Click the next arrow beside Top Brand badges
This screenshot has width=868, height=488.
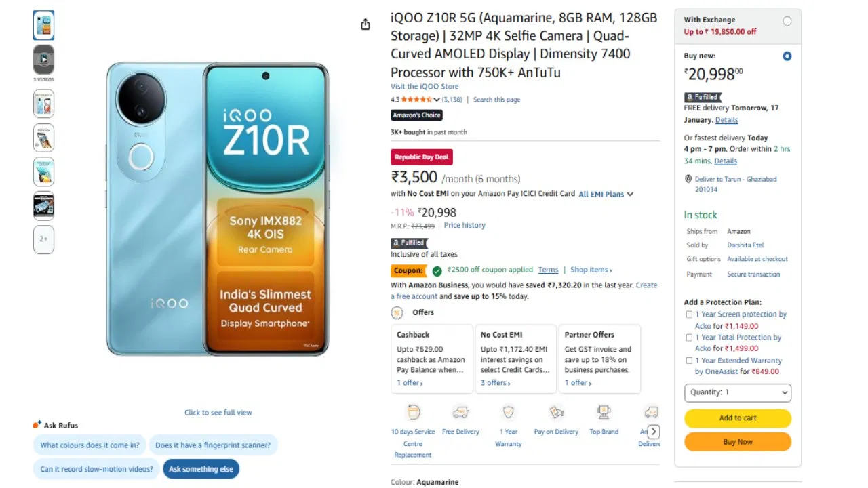coord(653,430)
